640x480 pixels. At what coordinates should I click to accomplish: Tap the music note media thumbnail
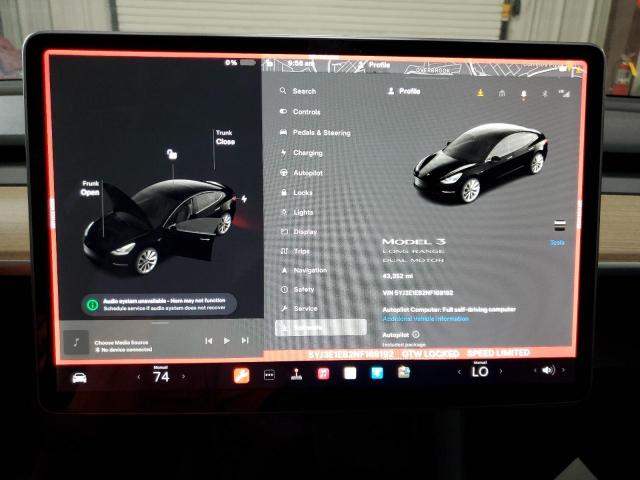76,342
